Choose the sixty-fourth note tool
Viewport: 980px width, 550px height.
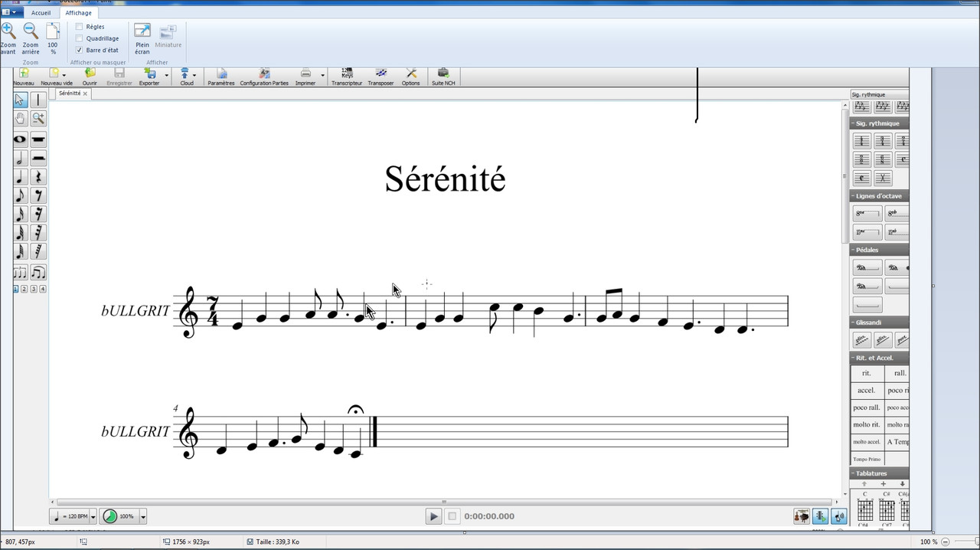coord(20,251)
